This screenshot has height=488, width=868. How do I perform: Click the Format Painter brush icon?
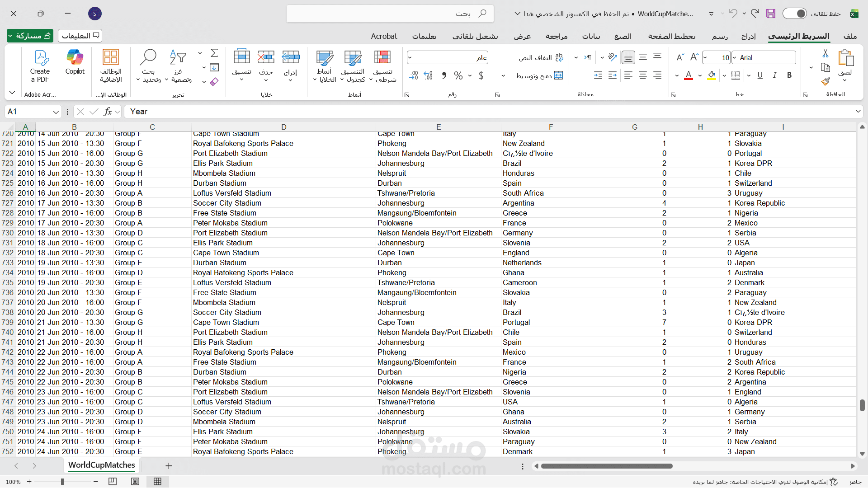826,81
